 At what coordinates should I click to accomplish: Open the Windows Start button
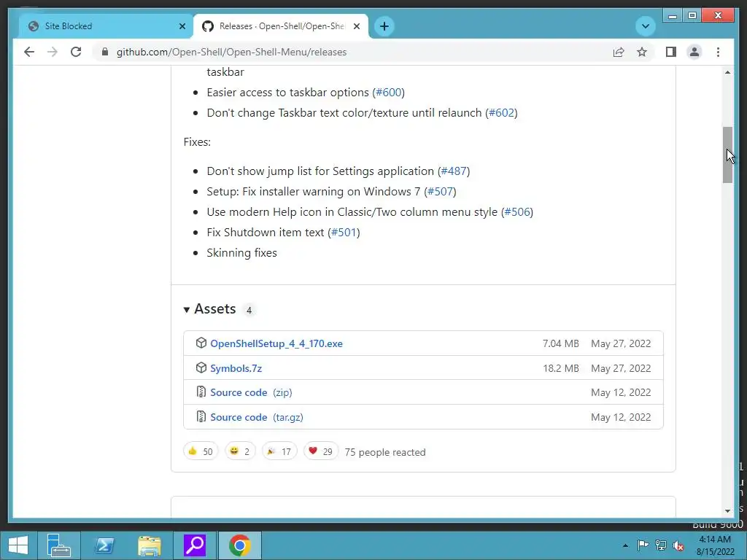point(18,545)
